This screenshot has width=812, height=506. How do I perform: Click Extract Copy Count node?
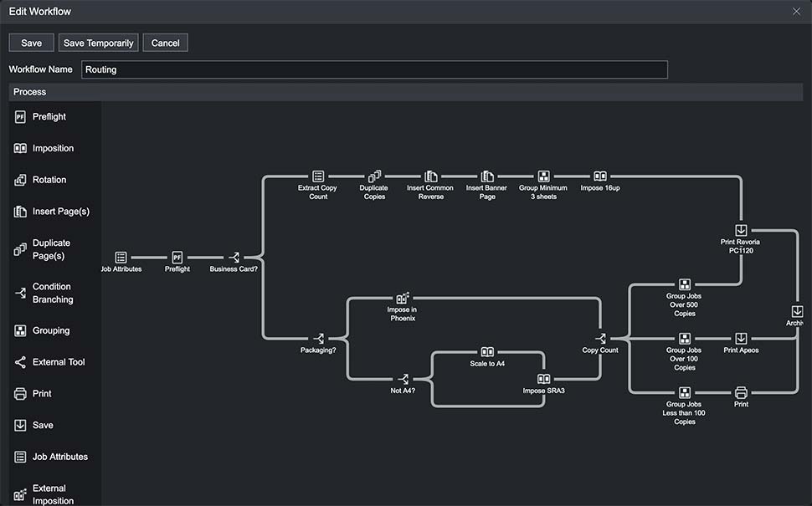[318, 176]
